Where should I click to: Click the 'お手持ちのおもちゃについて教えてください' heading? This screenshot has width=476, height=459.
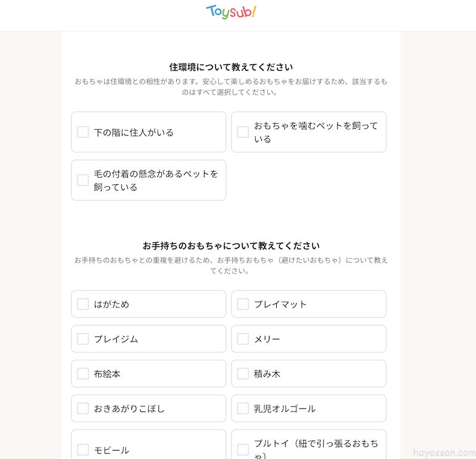click(x=231, y=246)
